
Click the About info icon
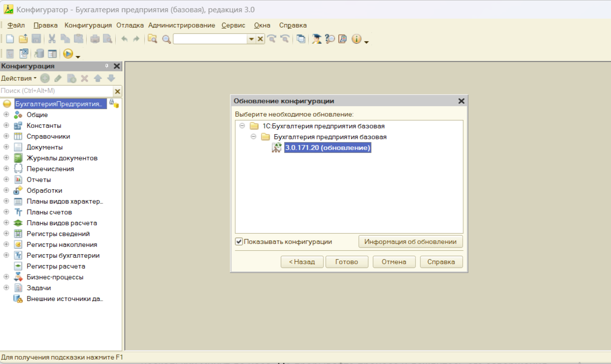[357, 39]
